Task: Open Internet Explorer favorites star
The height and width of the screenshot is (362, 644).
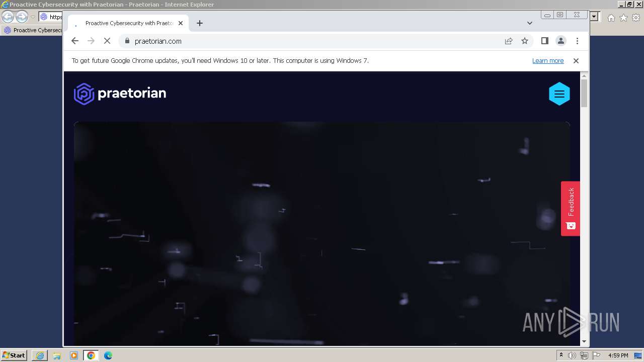Action: pos(623,18)
